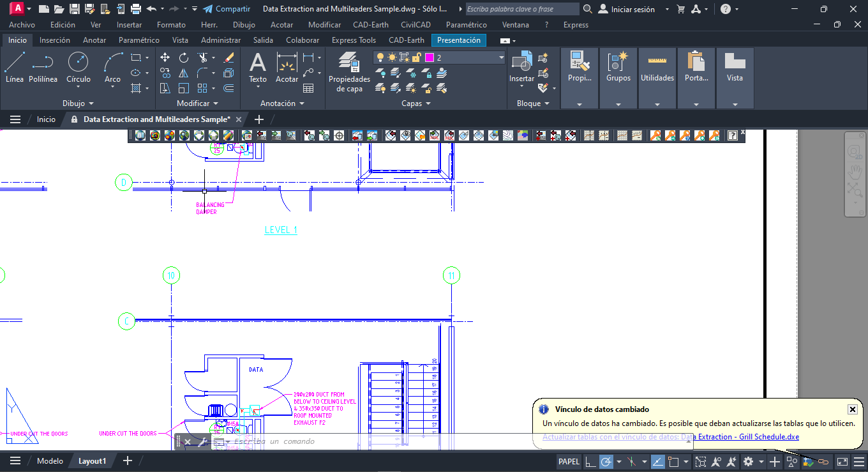Select the Línea draw tool
868x472 pixels.
[x=15, y=67]
